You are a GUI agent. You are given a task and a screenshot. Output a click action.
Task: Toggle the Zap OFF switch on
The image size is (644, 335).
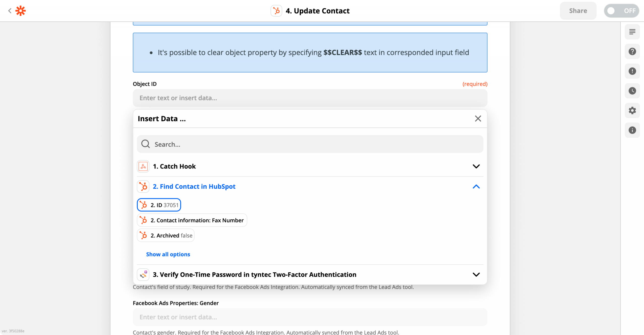point(621,11)
